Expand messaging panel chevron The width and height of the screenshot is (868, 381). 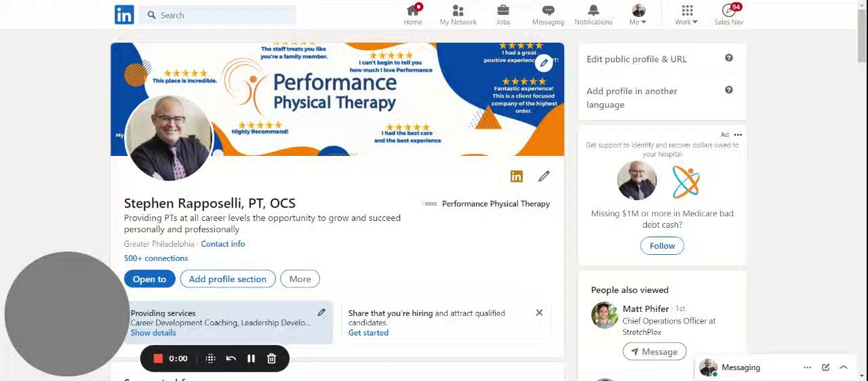pyautogui.click(x=844, y=367)
